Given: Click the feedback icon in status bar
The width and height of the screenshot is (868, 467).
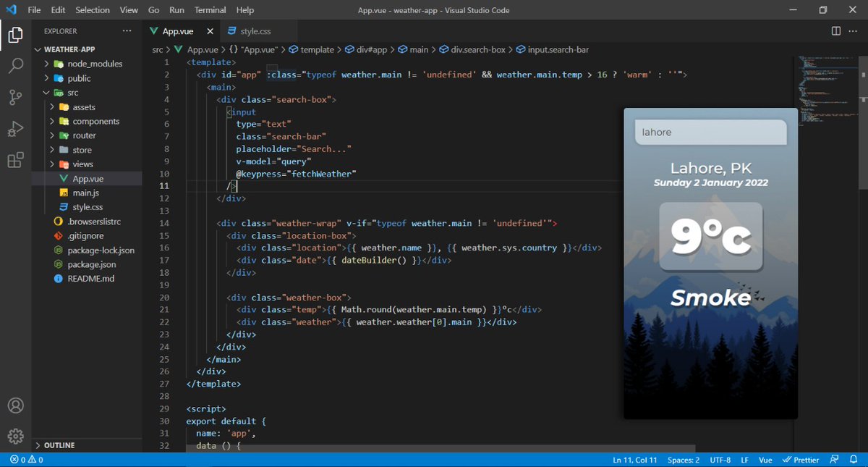Looking at the screenshot, I should click(835, 460).
